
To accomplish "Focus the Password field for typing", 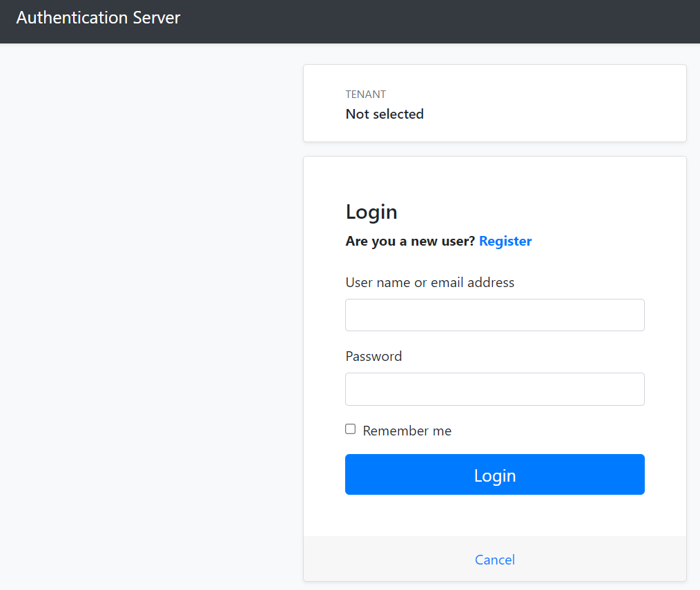I will click(494, 389).
